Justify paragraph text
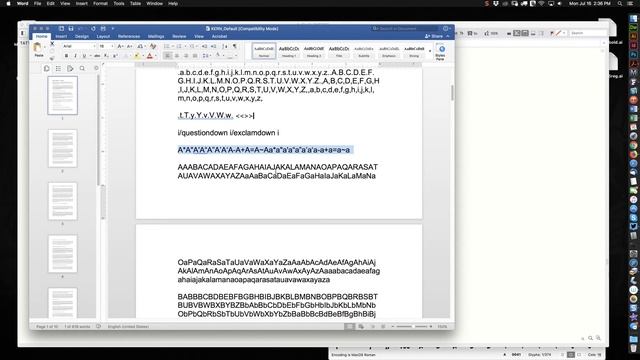Image resolution: width=640 pixels, height=360 pixels. pos(195,56)
